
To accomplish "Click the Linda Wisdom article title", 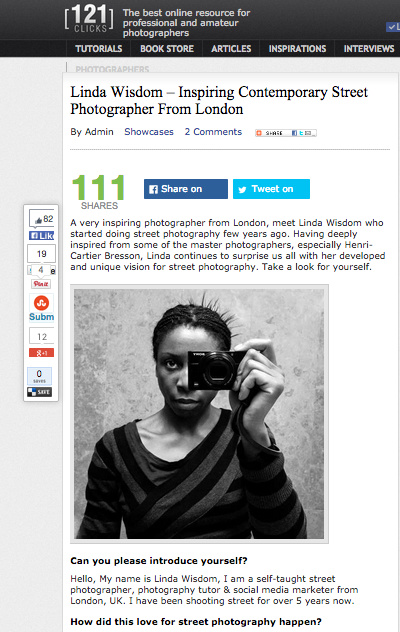I will click(x=219, y=100).
